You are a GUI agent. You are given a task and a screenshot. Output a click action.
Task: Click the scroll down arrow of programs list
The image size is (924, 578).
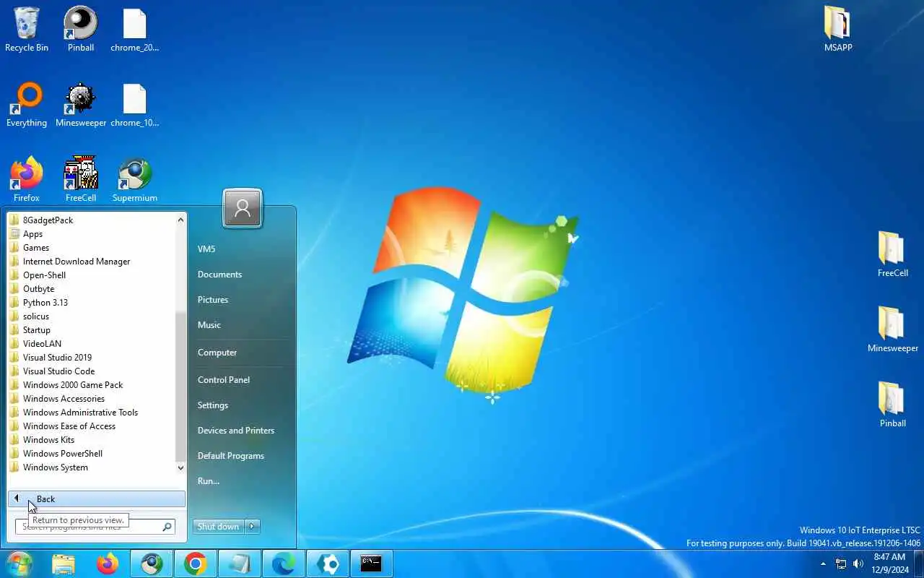pos(181,468)
